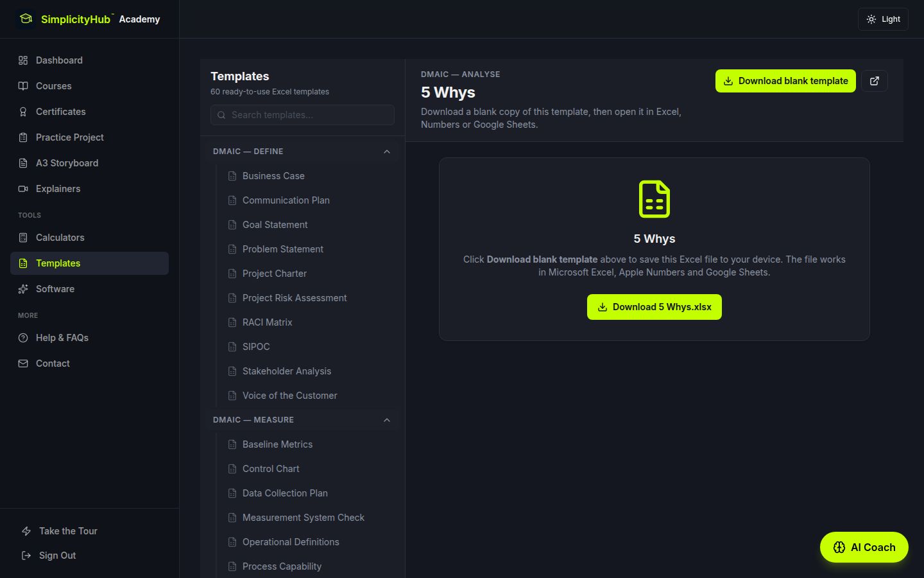Viewport: 924px width, 578px height.
Task: Go to Practice Project page
Action: 69,137
